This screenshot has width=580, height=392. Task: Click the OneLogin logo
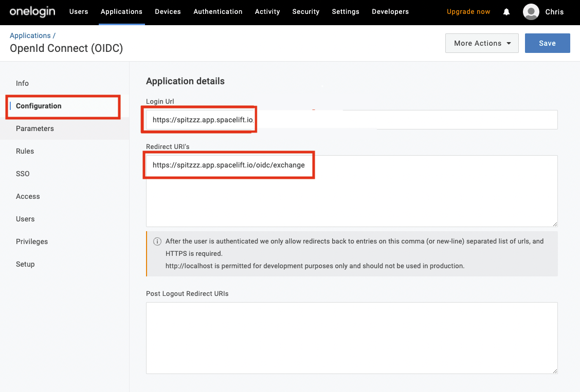[32, 12]
